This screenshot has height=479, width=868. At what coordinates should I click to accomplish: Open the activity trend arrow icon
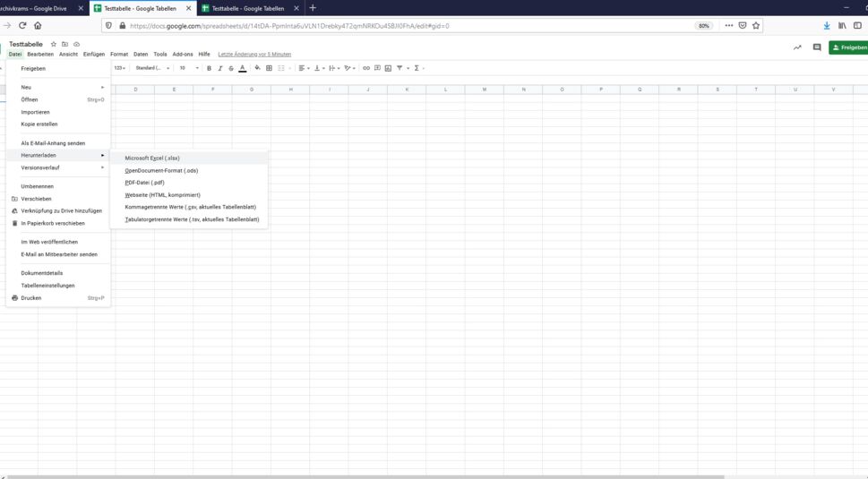[797, 47]
